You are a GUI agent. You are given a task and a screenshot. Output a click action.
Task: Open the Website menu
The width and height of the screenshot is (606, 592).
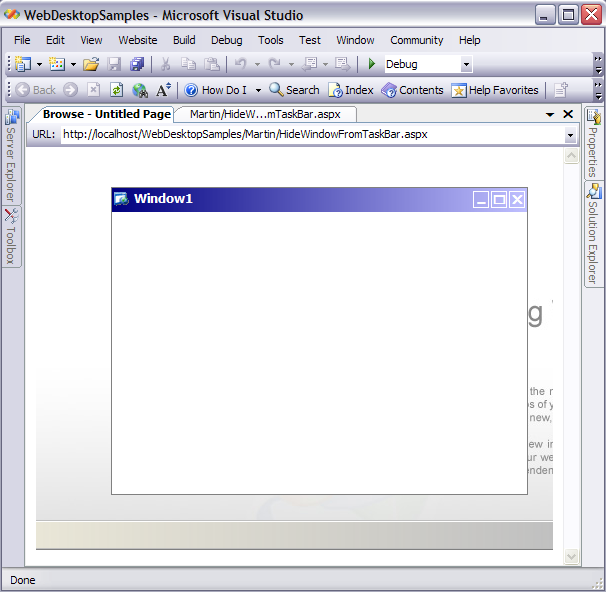point(137,40)
